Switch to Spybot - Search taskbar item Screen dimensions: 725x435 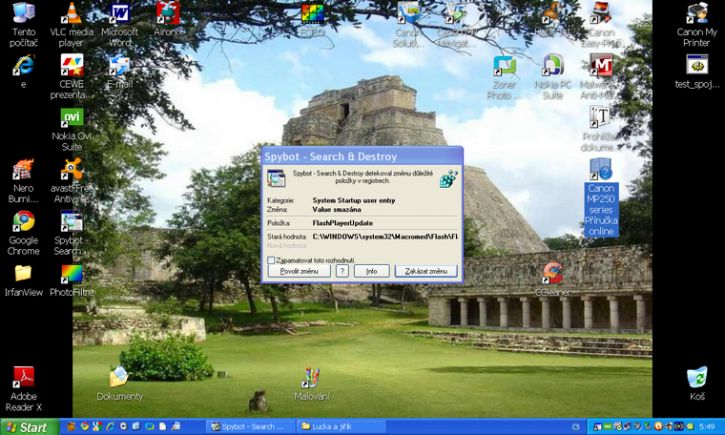pyautogui.click(x=250, y=427)
